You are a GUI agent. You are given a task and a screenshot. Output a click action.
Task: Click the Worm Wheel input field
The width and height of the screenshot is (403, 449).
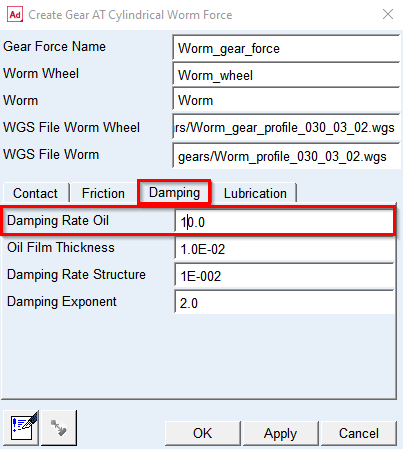(286, 75)
